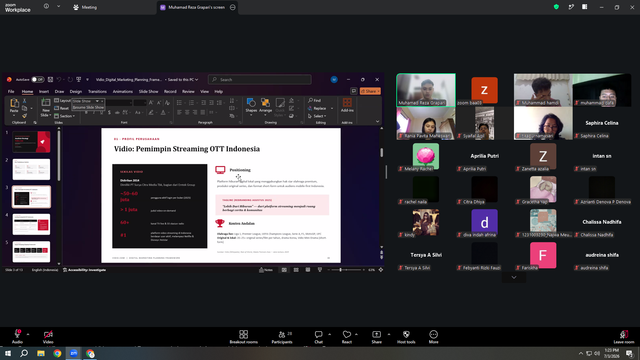Switch to Insert tab

click(x=44, y=91)
